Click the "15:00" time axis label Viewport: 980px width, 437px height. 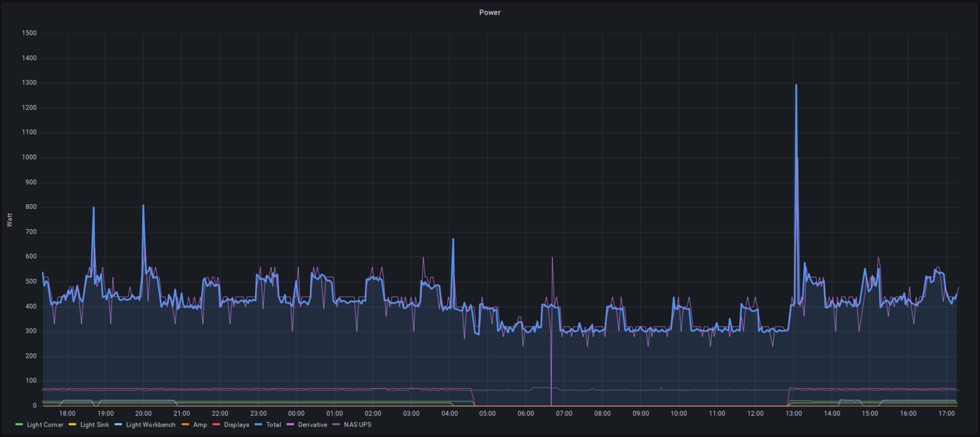870,414
